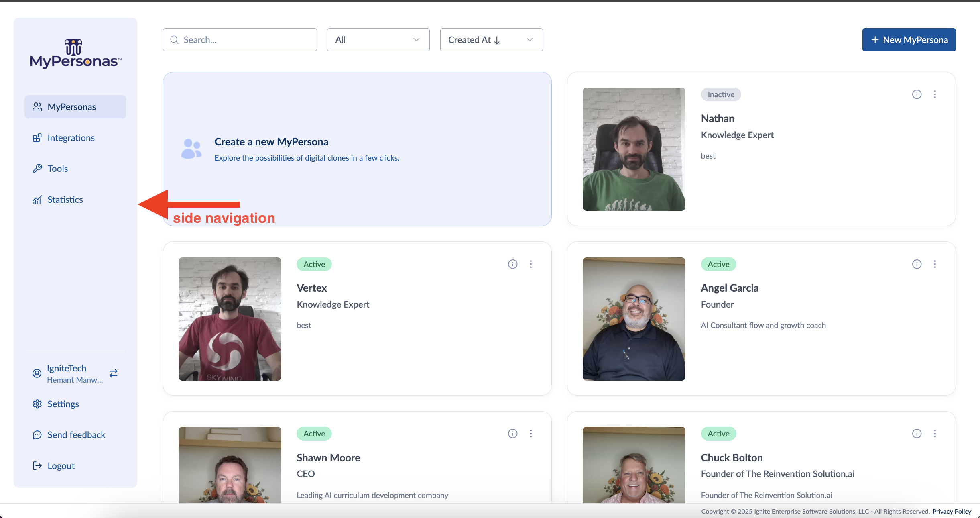The height and width of the screenshot is (518, 980).
Task: Click Nathan's profile photo thumbnail
Action: point(634,149)
